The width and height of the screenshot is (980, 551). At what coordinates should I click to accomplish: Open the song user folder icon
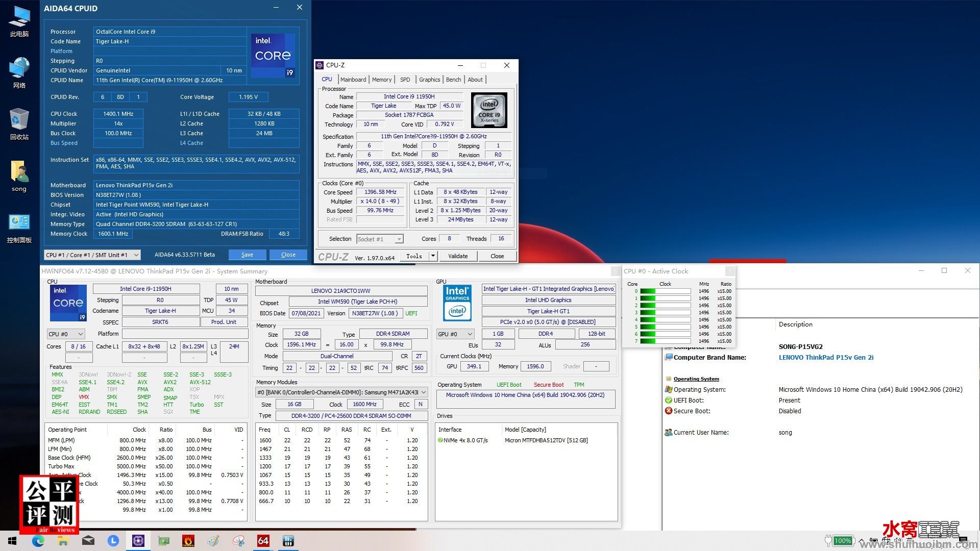point(19,176)
